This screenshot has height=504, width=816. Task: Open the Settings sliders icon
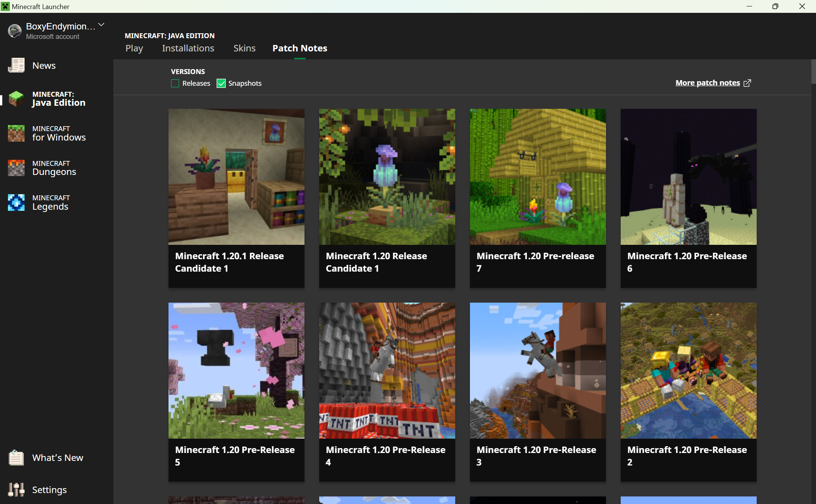16,490
